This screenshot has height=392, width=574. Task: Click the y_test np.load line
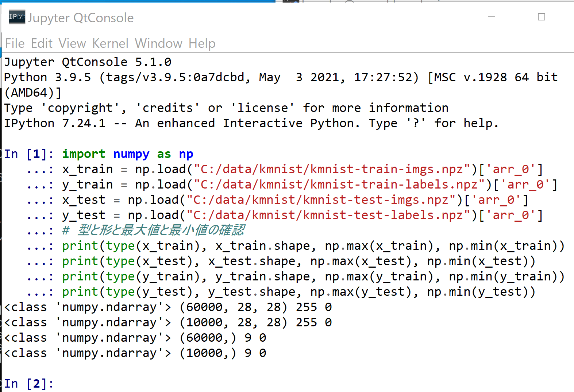[x=303, y=215]
